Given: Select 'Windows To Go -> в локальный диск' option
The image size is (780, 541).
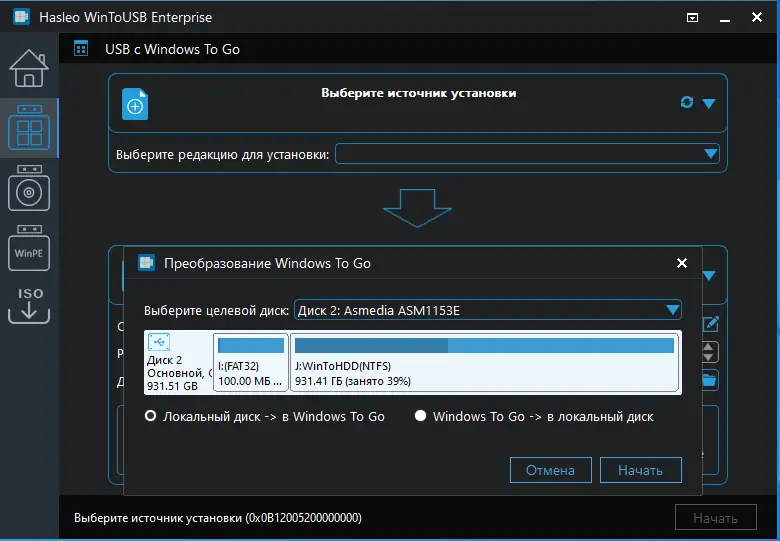Looking at the screenshot, I should coord(421,416).
